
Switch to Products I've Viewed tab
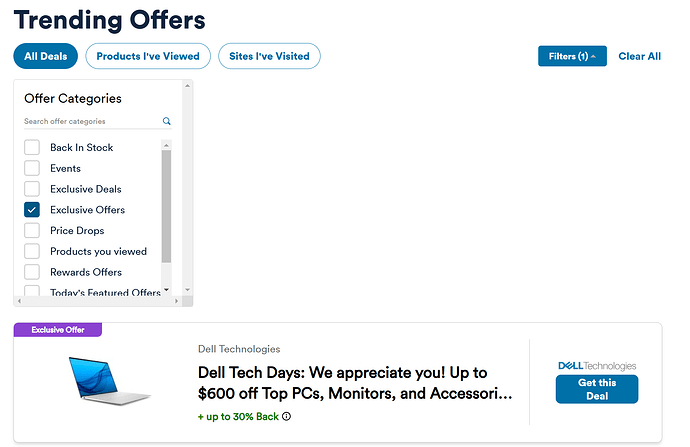coord(148,57)
